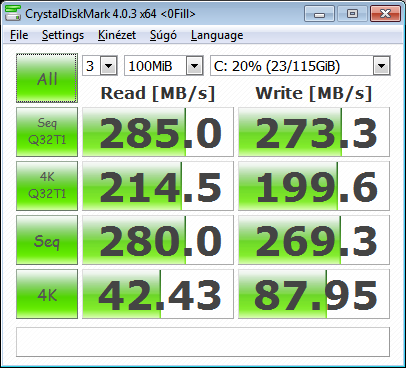
Task: Click the empty comment field at bottom
Action: coord(203,342)
